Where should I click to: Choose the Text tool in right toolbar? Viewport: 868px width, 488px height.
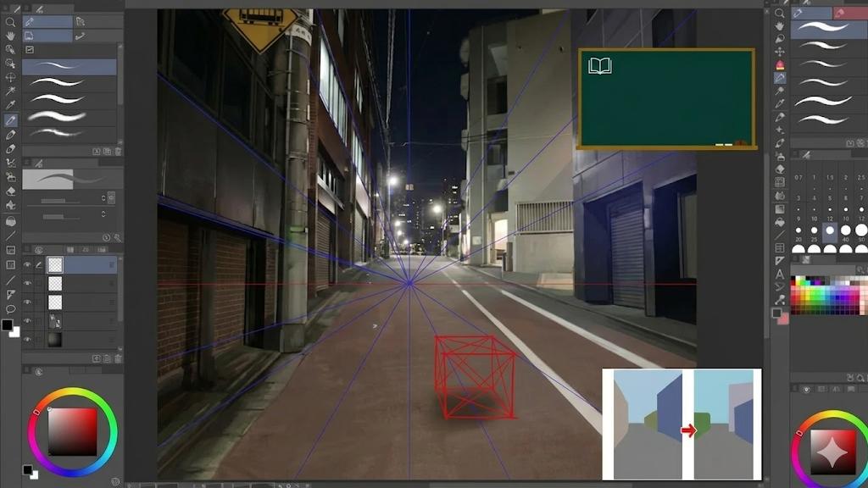(780, 274)
